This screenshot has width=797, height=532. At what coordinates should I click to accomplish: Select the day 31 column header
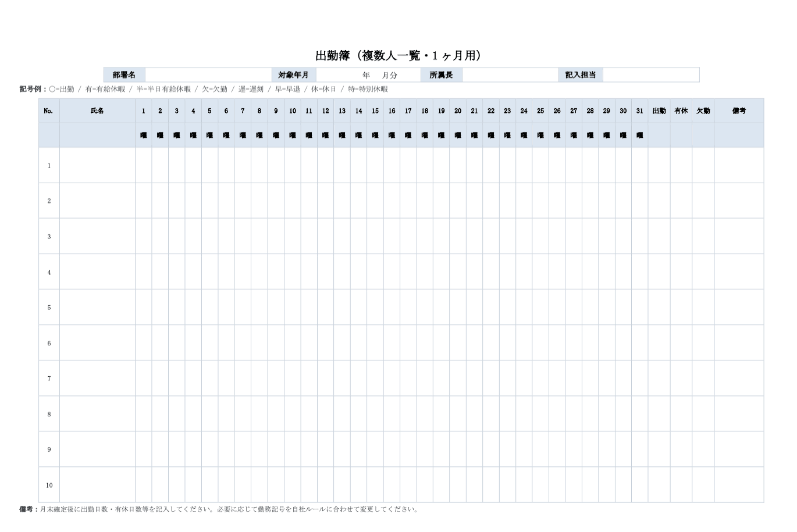tap(639, 110)
